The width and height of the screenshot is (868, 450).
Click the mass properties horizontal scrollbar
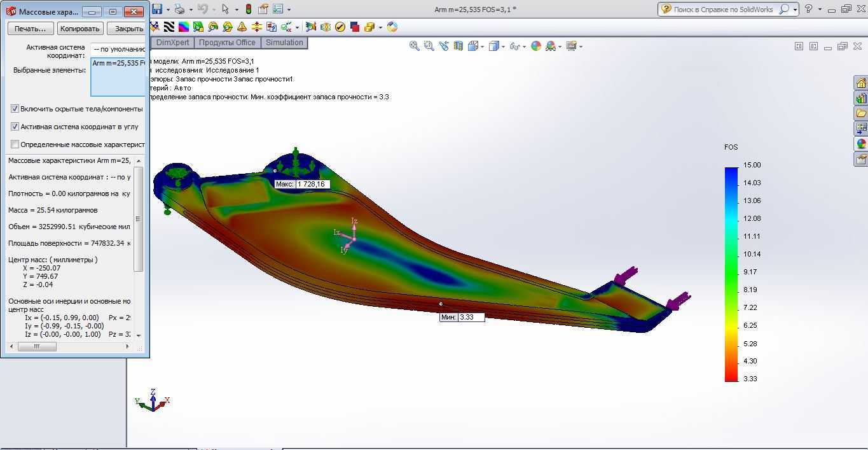click(69, 346)
